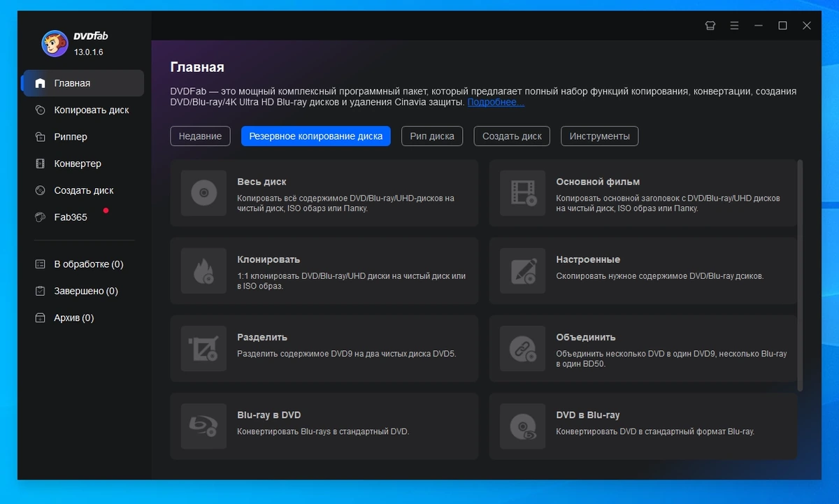Choose the Разделить mode title
This screenshot has width=839, height=504.
(x=262, y=337)
